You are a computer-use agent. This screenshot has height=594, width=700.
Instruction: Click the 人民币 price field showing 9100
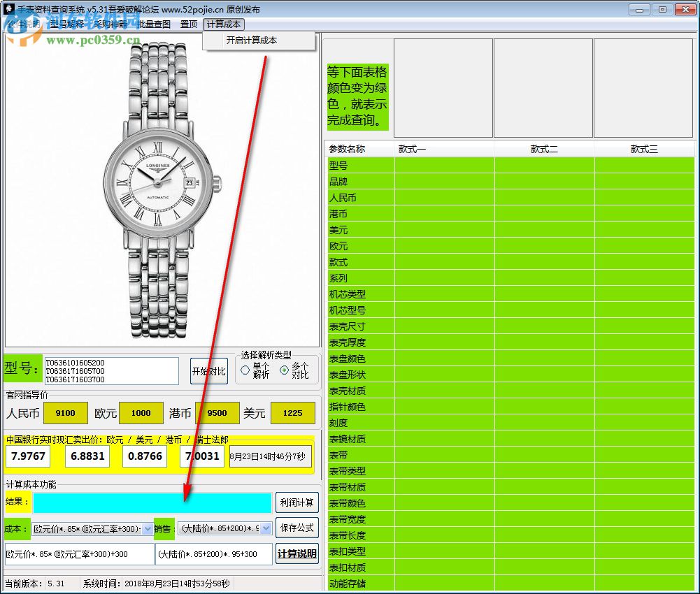pos(65,413)
